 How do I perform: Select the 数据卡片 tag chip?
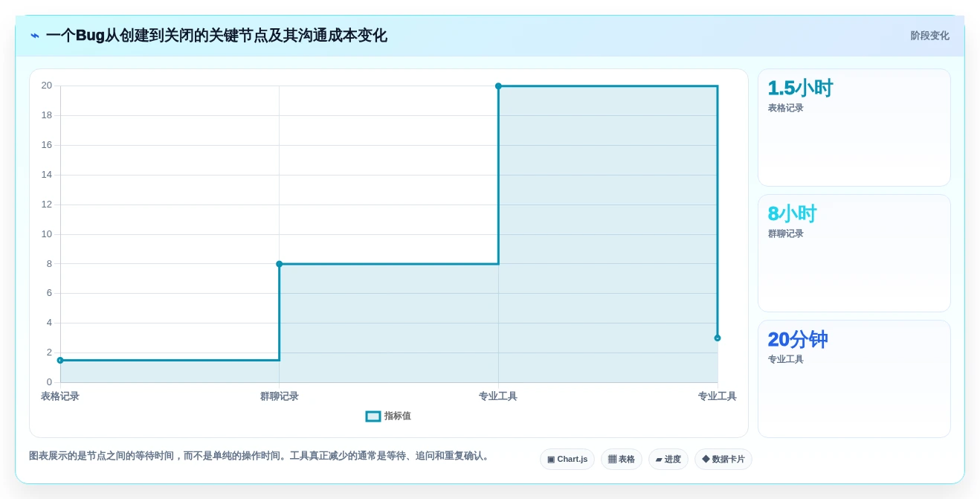(x=723, y=459)
